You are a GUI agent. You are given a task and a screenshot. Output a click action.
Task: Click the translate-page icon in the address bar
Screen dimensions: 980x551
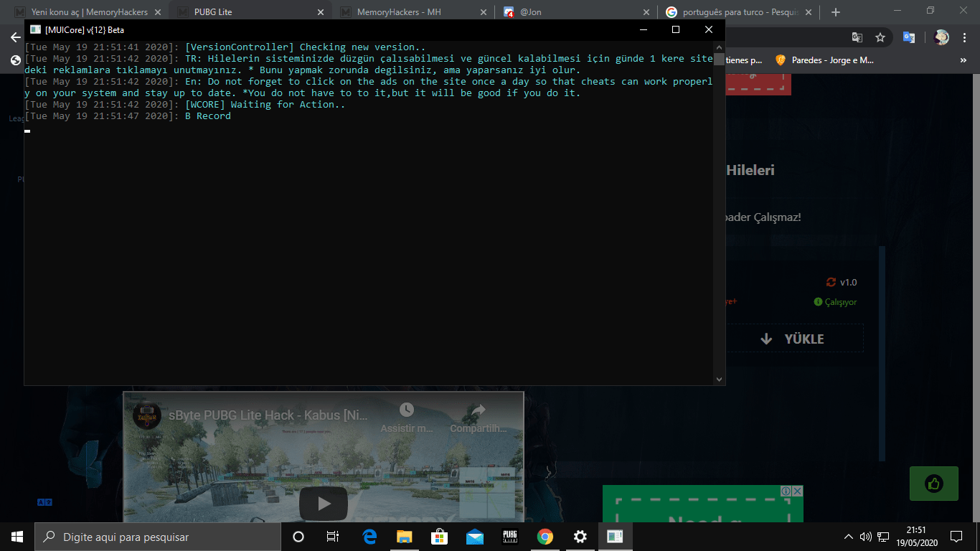(857, 37)
